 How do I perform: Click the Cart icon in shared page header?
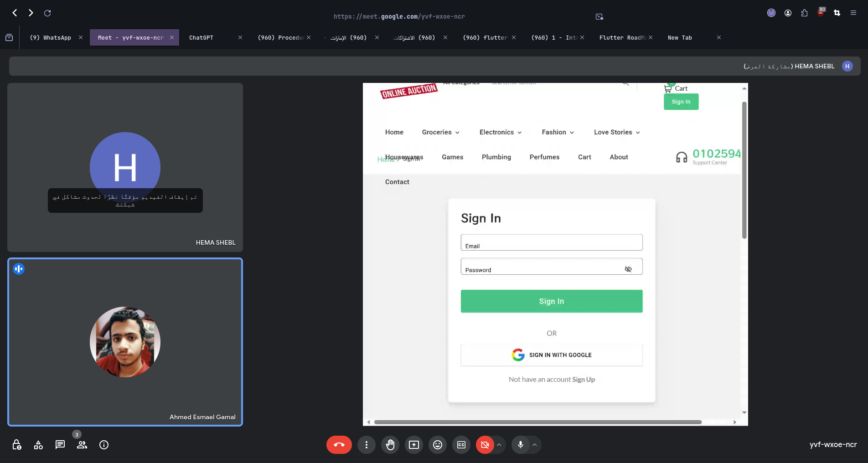(x=668, y=88)
